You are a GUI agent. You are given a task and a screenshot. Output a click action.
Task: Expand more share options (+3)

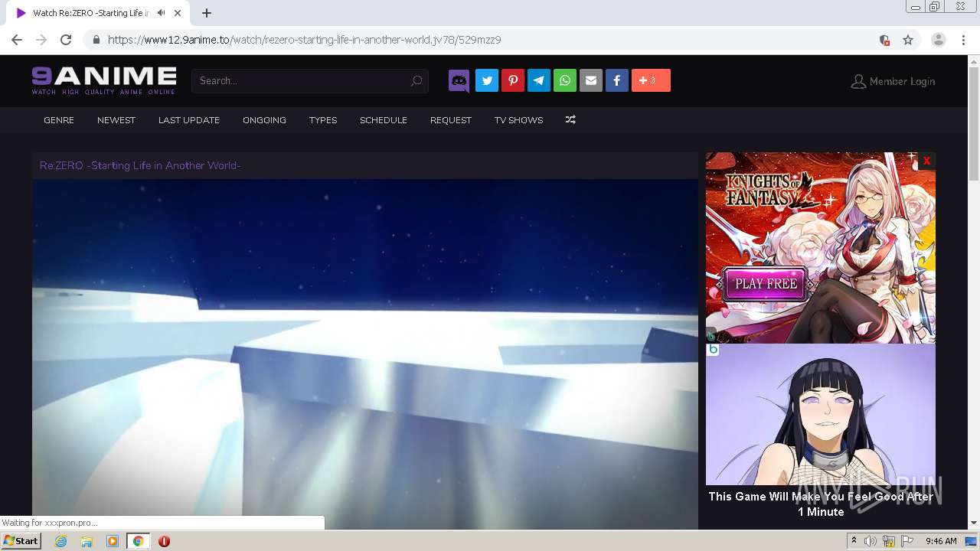pos(651,80)
